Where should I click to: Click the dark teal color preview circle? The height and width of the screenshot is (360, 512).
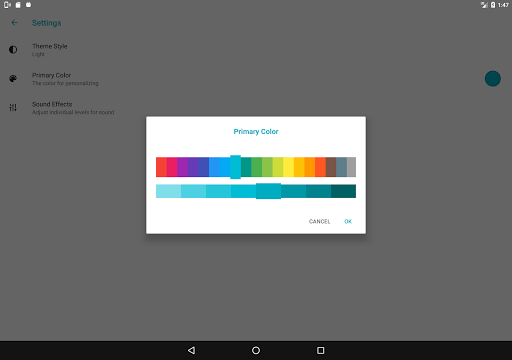pyautogui.click(x=493, y=79)
